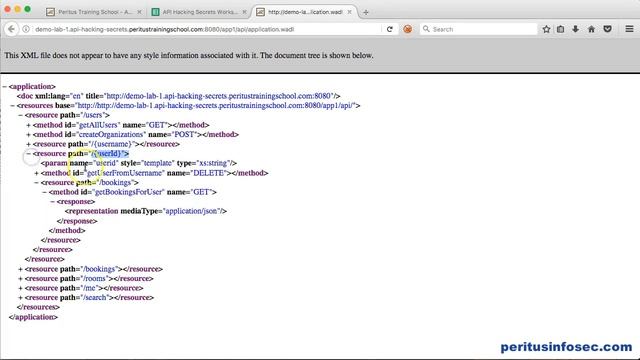Expand the top-level /bookings resource
Image resolution: width=640 pixels, height=360 pixels.
[x=20, y=269]
